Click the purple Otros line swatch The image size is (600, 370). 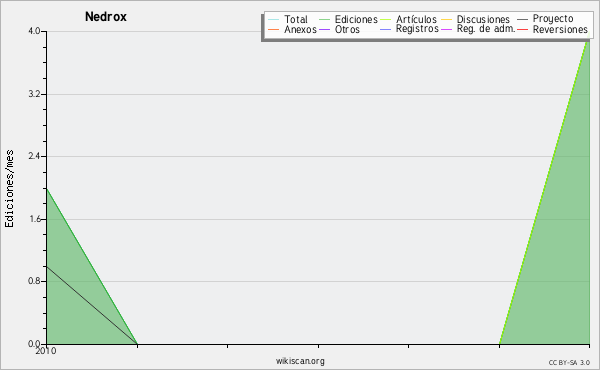(324, 29)
